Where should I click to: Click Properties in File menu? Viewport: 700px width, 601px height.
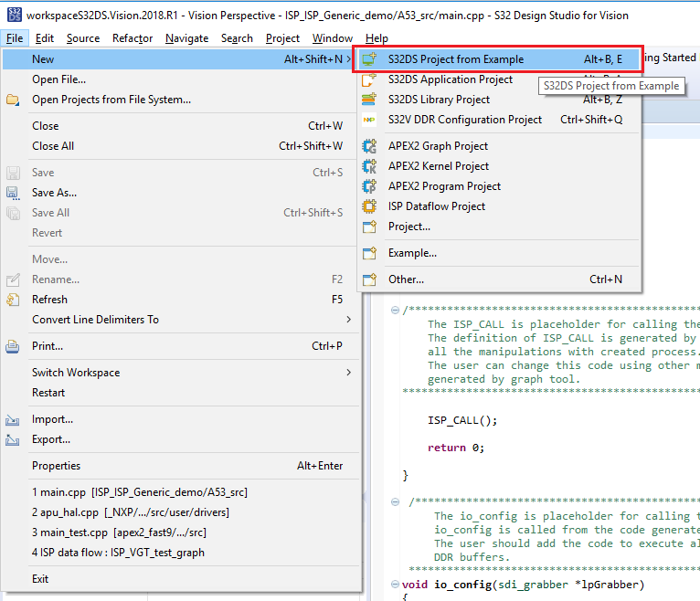pyautogui.click(x=181, y=466)
